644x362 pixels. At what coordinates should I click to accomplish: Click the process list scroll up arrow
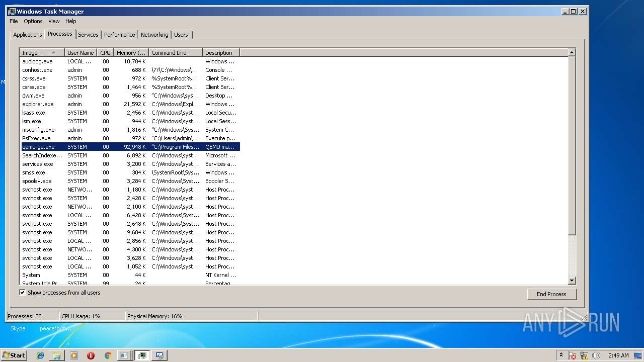coord(572,52)
